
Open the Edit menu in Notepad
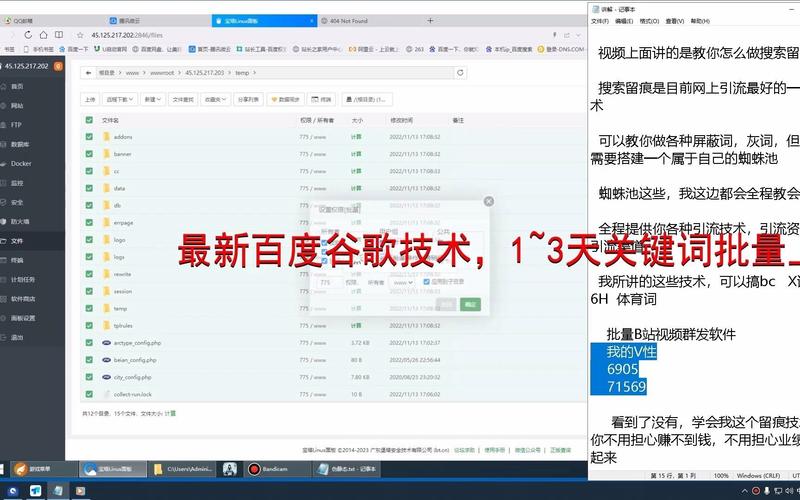point(623,21)
